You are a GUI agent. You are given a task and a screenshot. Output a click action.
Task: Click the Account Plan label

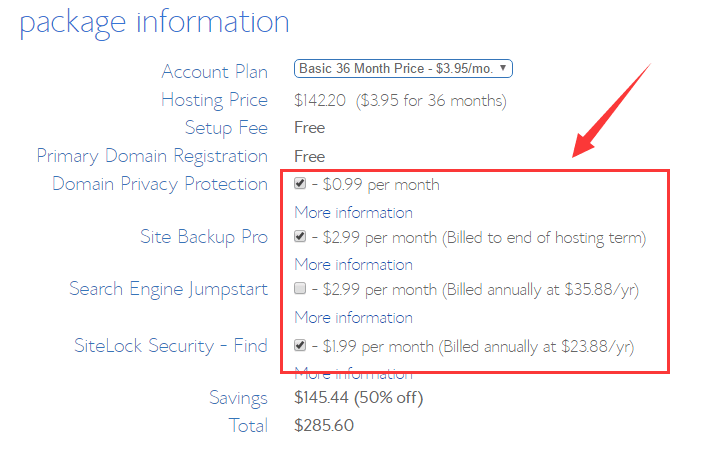click(x=214, y=72)
